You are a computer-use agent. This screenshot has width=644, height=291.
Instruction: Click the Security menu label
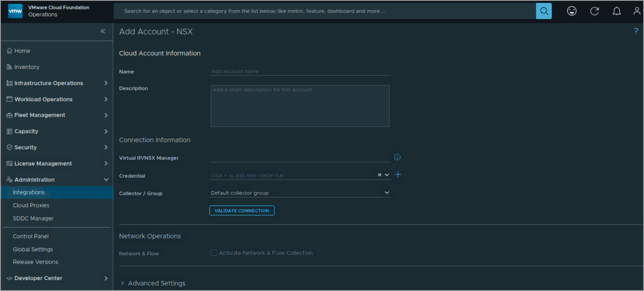(x=26, y=147)
